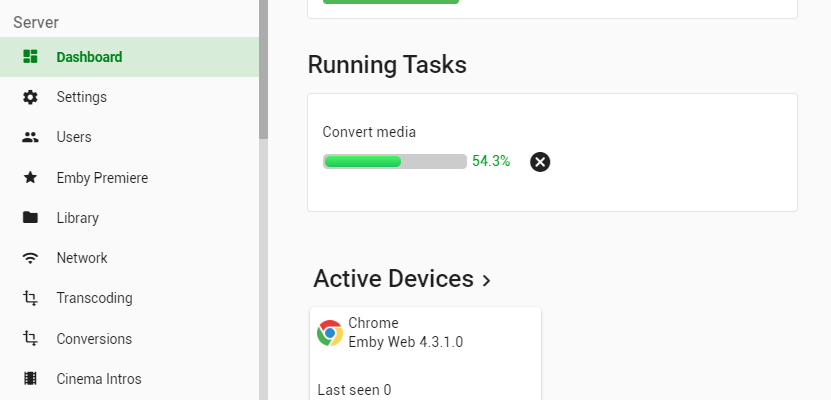Viewport: 831px width, 400px height.
Task: Click the green button above Running Tasks
Action: (391, 1)
